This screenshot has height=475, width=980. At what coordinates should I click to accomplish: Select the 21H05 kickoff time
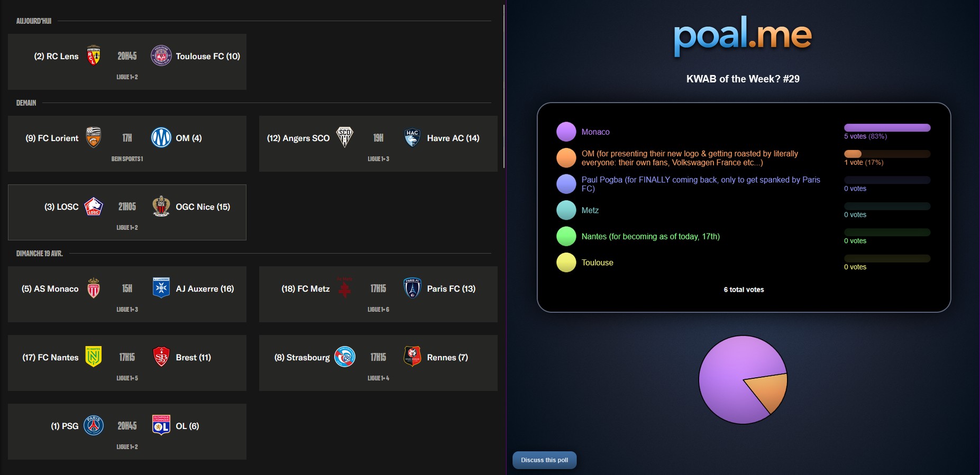click(127, 207)
